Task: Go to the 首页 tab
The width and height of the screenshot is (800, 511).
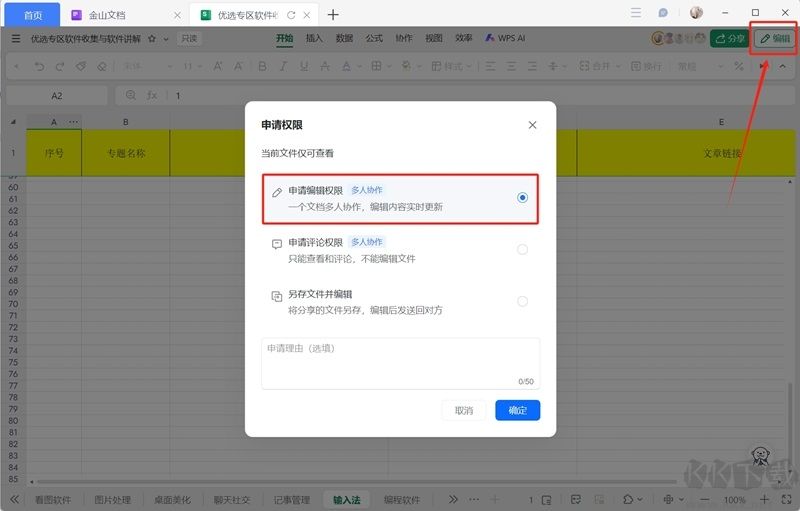Action: [x=33, y=15]
